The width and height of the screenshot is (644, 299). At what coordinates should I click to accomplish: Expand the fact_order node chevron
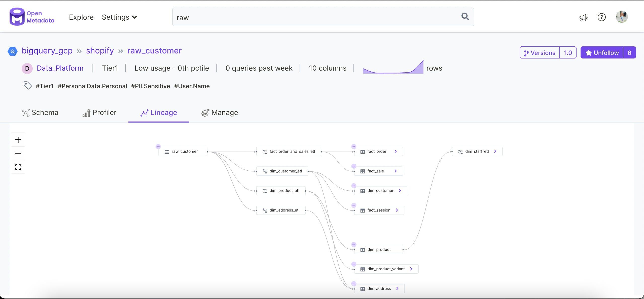[x=396, y=152]
